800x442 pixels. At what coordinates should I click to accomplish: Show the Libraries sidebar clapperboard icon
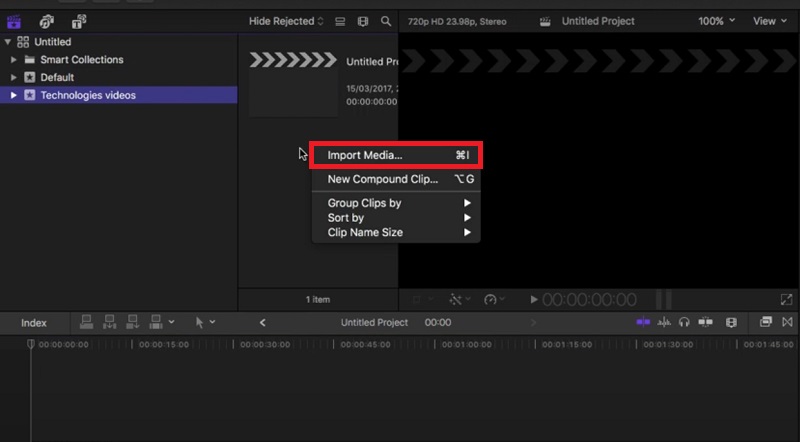click(14, 21)
